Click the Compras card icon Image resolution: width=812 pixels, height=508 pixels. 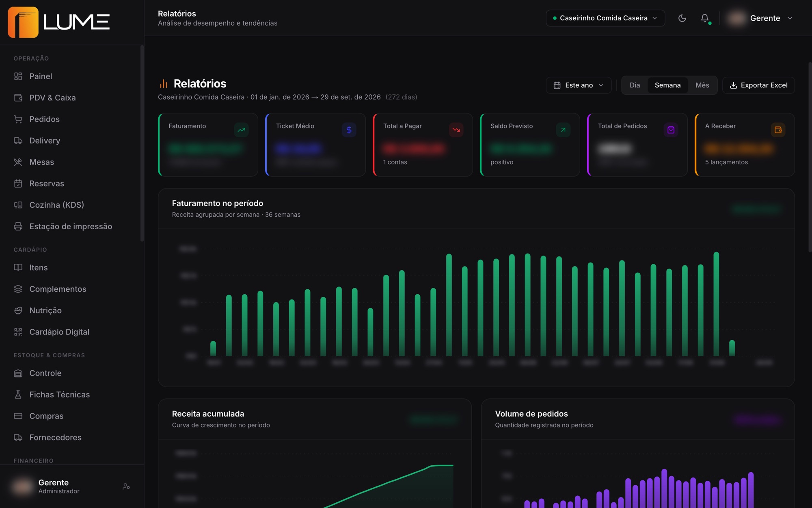point(18,417)
